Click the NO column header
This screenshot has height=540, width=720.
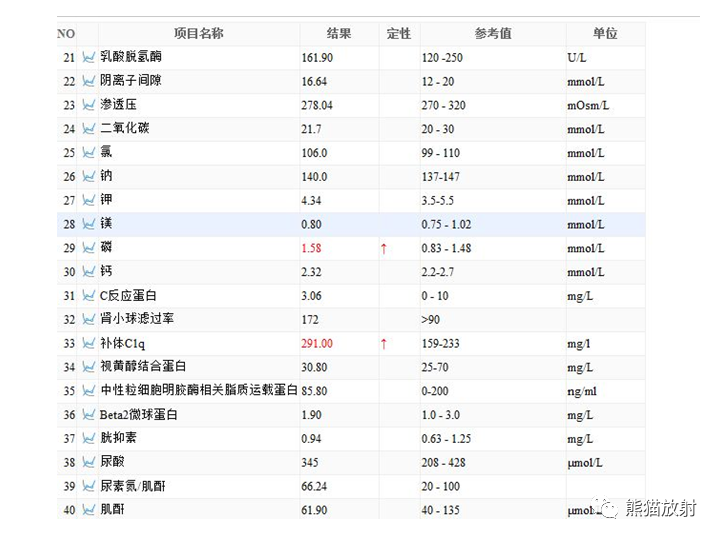click(x=66, y=34)
